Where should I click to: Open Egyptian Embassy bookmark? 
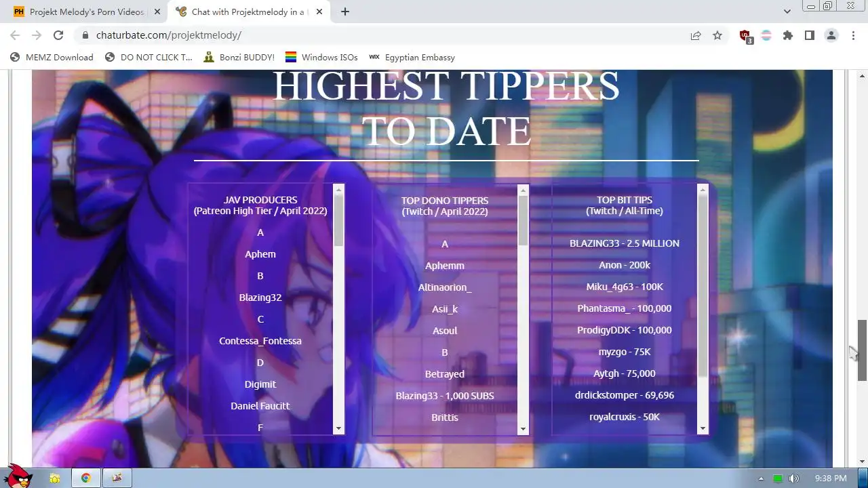(x=412, y=57)
